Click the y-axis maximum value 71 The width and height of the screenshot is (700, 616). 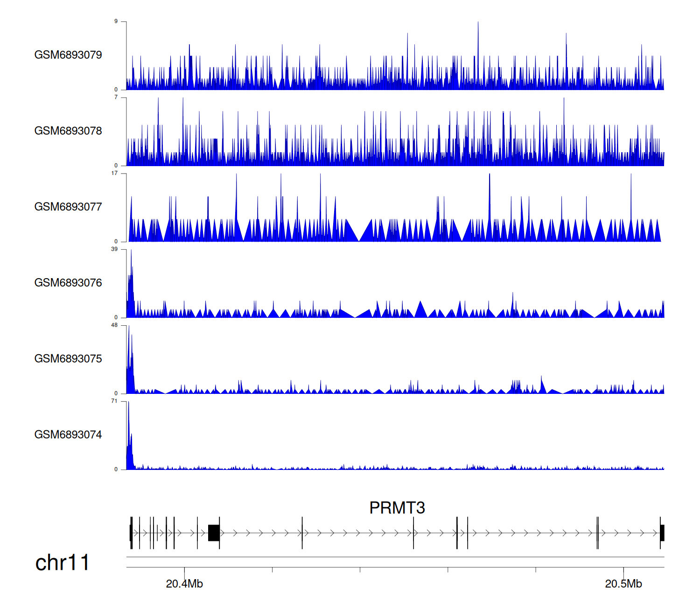pos(114,401)
